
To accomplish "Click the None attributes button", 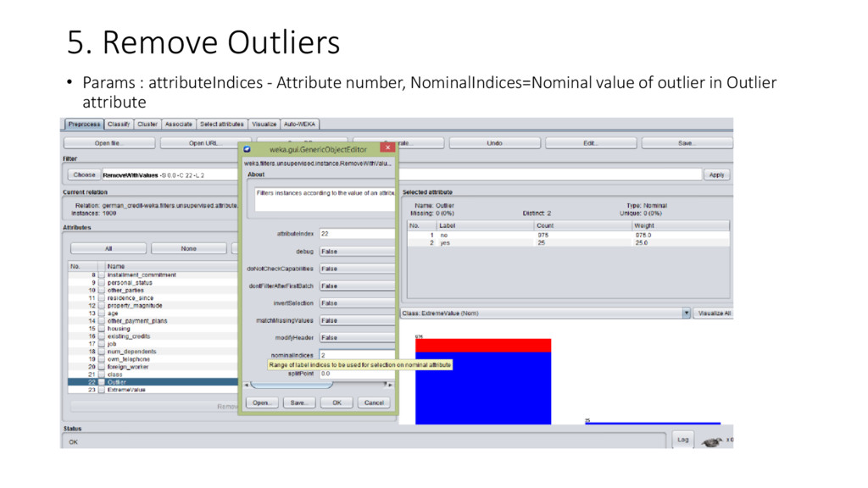I will pos(189,249).
